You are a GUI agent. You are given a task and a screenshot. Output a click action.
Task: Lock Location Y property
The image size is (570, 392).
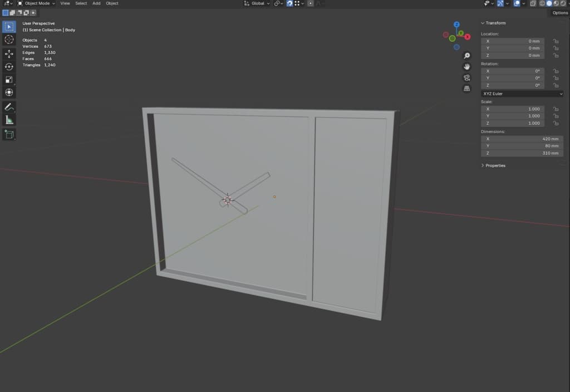pos(556,48)
